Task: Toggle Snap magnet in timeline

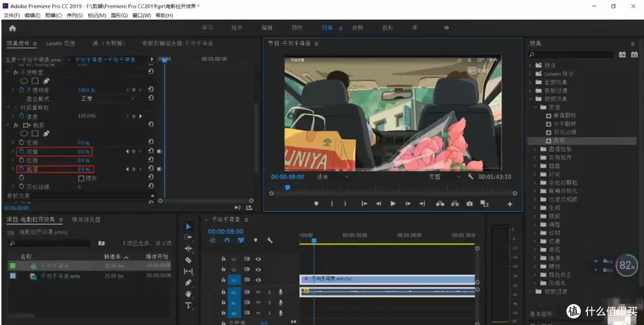Action: (x=227, y=240)
